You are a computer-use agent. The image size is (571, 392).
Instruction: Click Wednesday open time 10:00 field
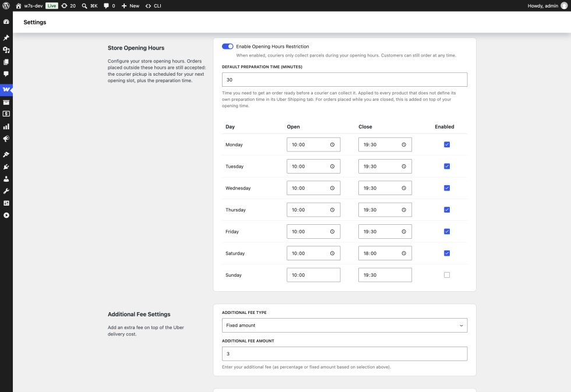pos(313,188)
